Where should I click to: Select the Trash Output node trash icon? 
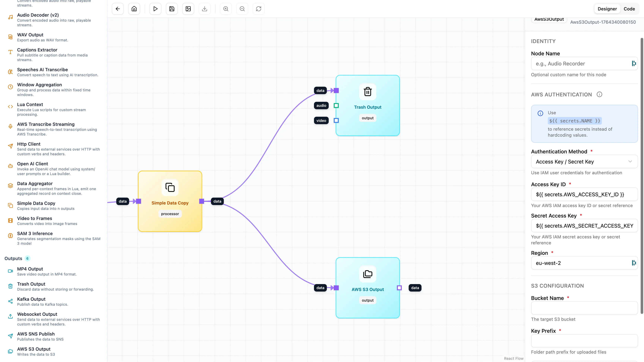(367, 92)
